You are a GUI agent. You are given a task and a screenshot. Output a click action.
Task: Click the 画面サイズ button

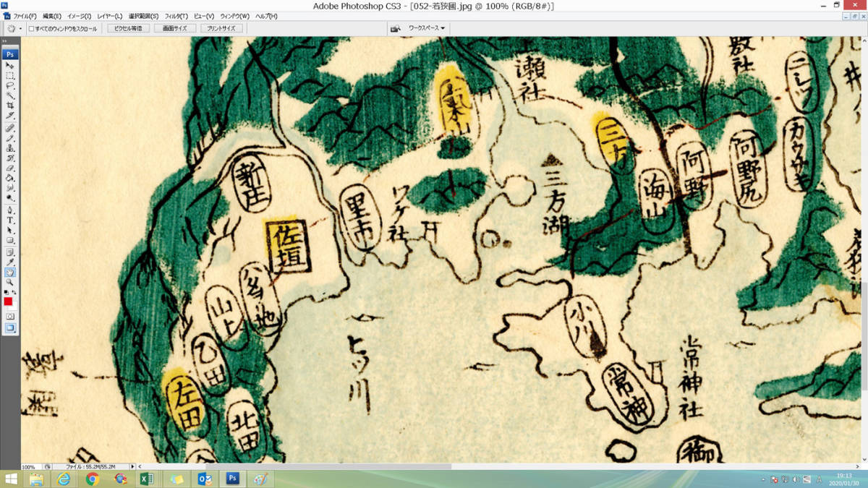(x=174, y=28)
